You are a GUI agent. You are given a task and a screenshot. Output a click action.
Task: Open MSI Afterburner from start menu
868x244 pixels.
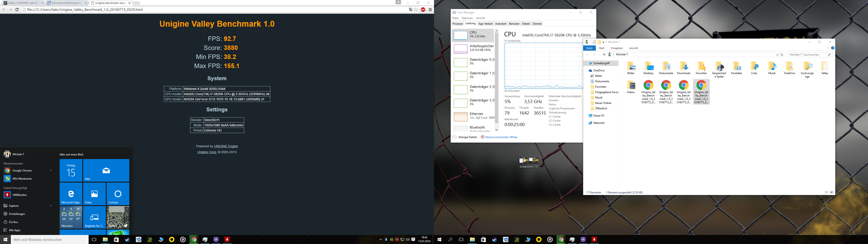(22, 179)
